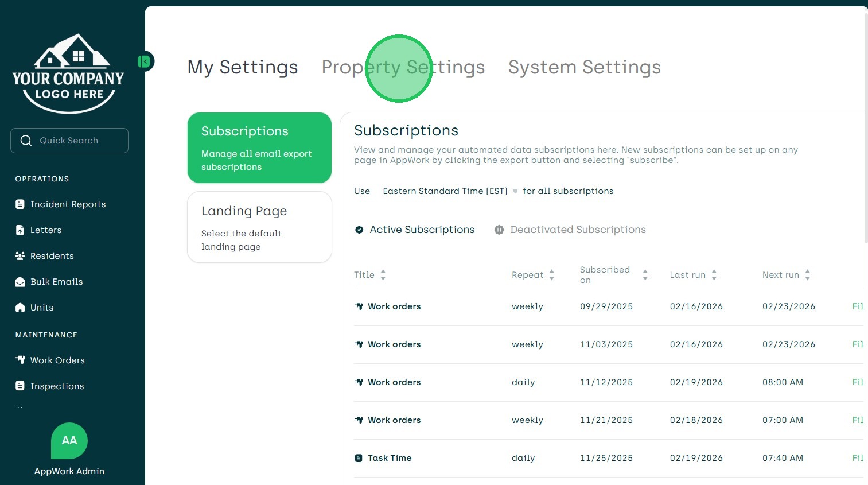
Task: Sort by the Next run column
Action: coord(808,275)
